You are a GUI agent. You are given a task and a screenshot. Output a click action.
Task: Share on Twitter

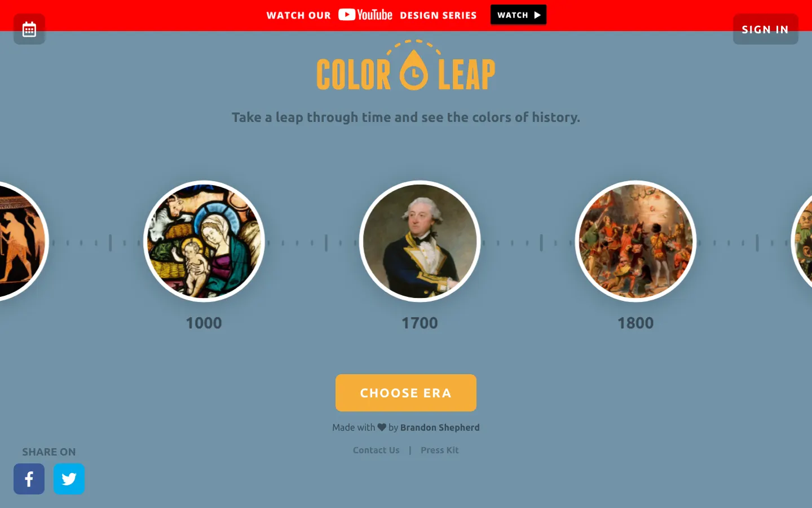pyautogui.click(x=69, y=479)
